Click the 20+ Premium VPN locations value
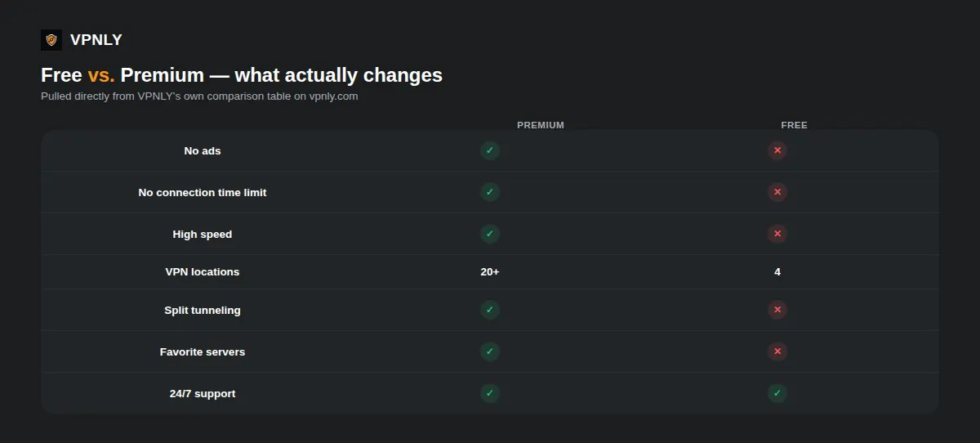Screen dimensions: 980x443 490,271
